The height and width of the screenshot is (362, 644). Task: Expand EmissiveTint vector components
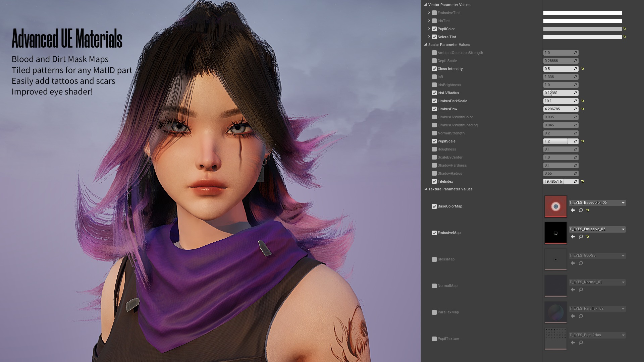[429, 13]
